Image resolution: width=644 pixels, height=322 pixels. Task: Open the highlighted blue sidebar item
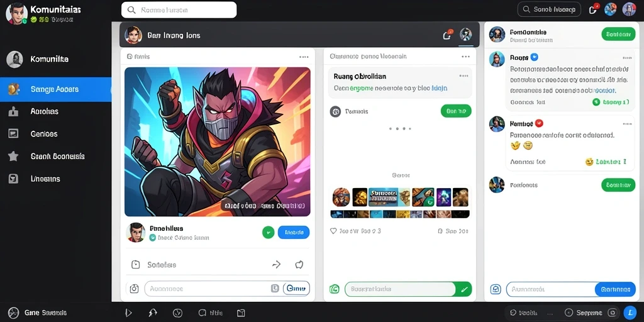[55, 89]
